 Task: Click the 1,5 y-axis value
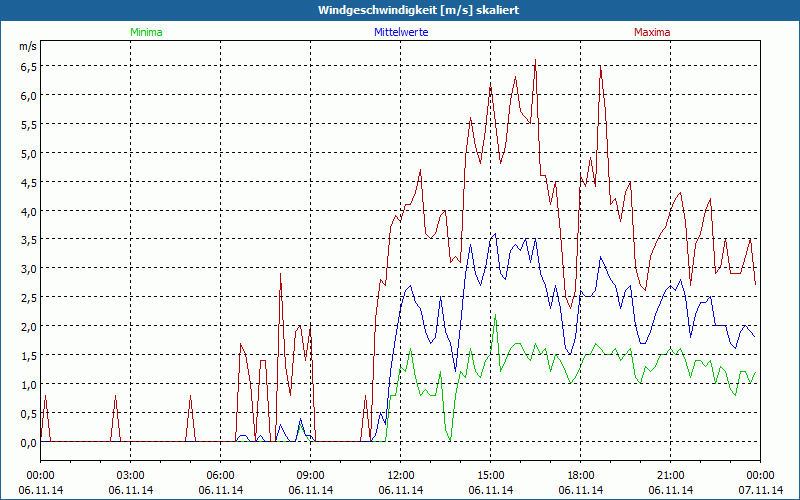point(28,356)
